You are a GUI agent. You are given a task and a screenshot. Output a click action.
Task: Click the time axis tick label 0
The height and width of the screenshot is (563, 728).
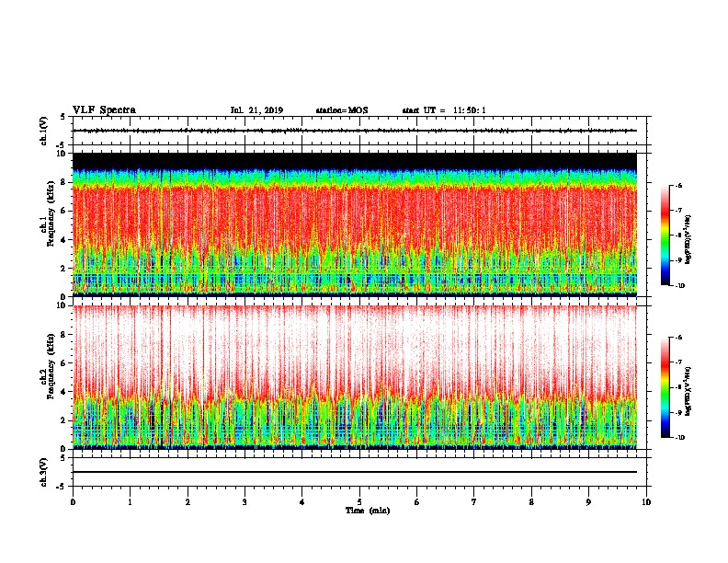click(x=73, y=502)
